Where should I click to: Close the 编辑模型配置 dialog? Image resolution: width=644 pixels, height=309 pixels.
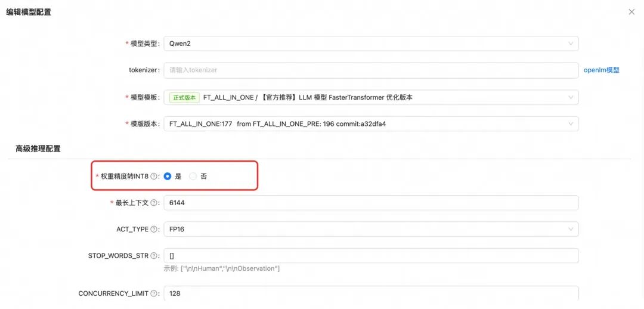click(631, 12)
